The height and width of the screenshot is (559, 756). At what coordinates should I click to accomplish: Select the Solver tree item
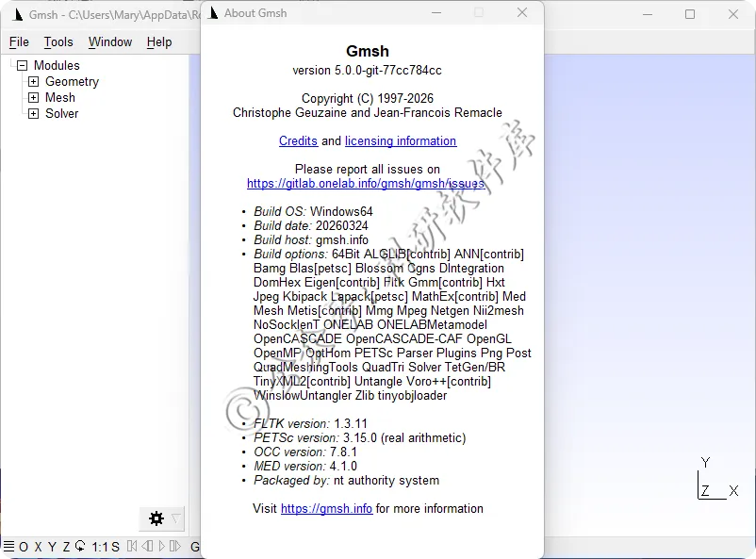coord(61,114)
